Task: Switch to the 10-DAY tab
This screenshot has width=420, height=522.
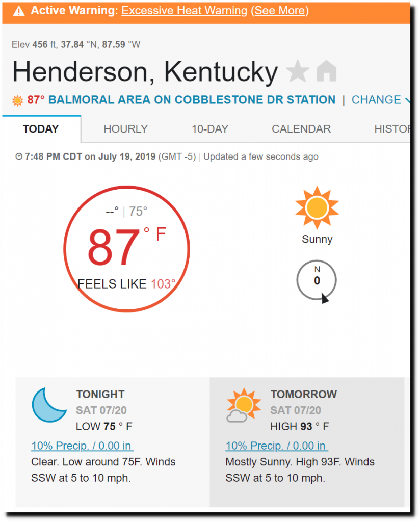Action: 209,129
